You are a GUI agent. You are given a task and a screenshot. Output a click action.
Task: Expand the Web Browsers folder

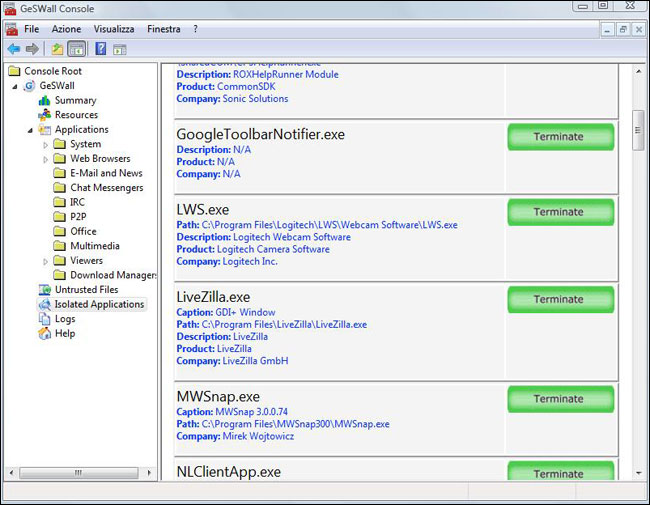[46, 159]
